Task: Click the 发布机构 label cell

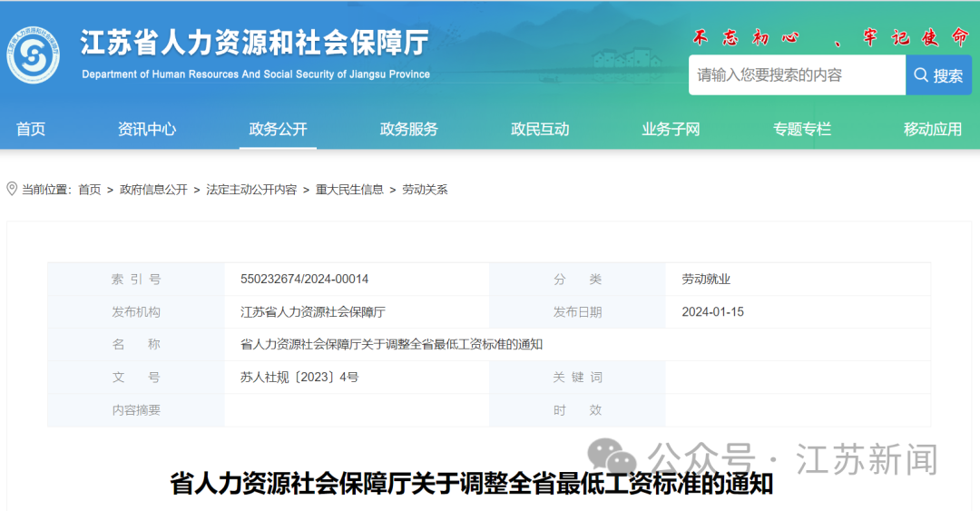Action: click(x=136, y=312)
